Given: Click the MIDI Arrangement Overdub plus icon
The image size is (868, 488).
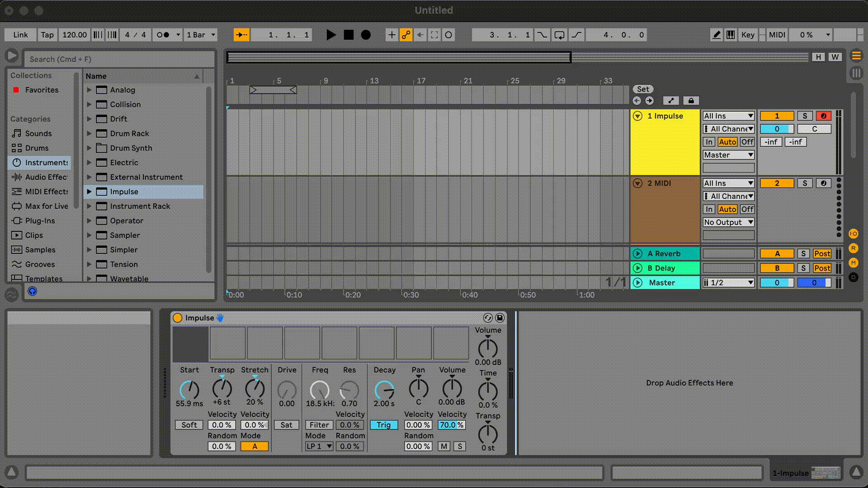Looking at the screenshot, I should pos(392,35).
